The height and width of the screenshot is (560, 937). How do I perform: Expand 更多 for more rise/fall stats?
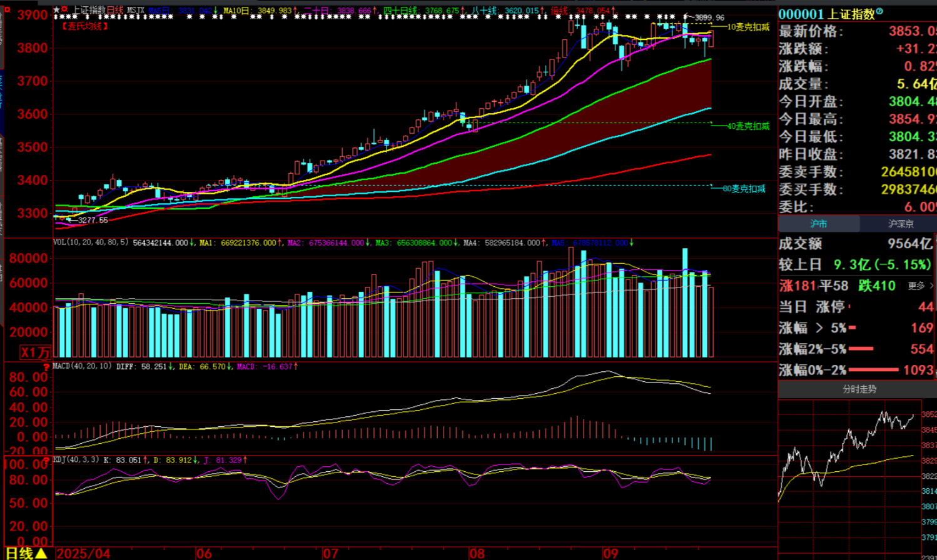pos(919,286)
